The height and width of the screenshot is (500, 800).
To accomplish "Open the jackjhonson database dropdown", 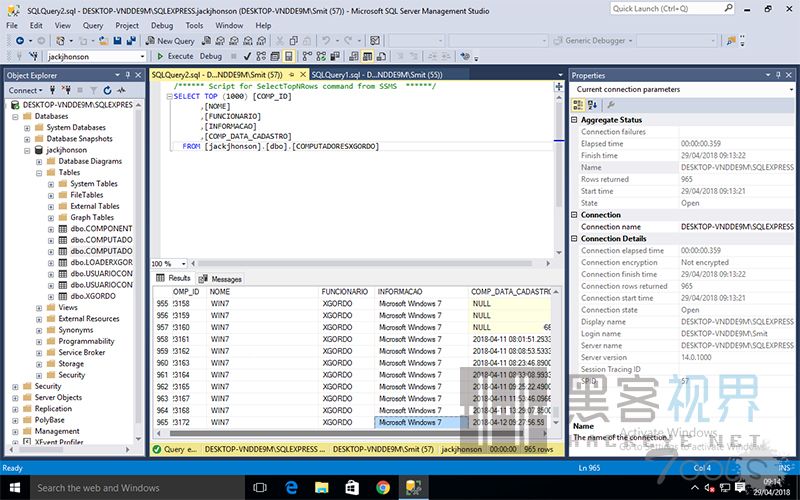I will click(x=142, y=56).
